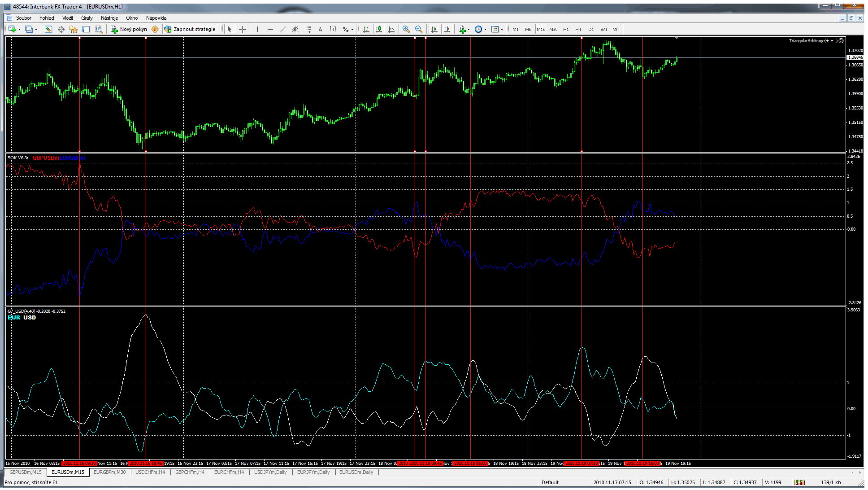
Task: Open the Navigator star-folder icon
Action: (74, 29)
